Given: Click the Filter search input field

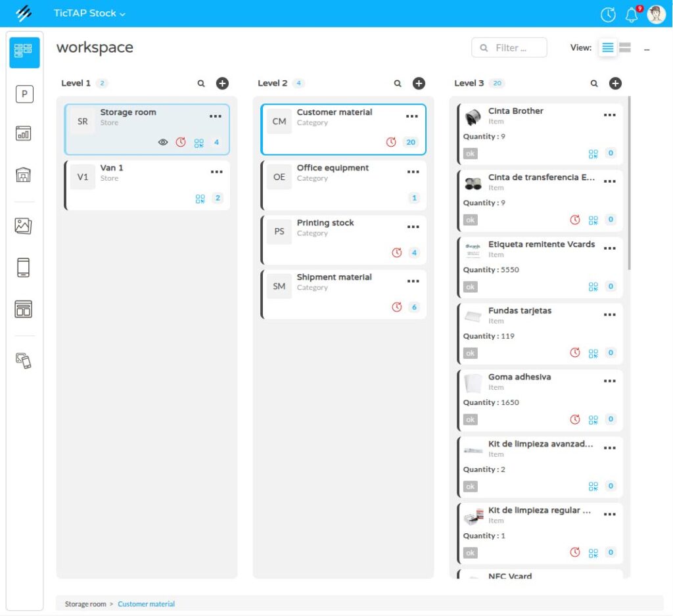Looking at the screenshot, I should click(509, 48).
